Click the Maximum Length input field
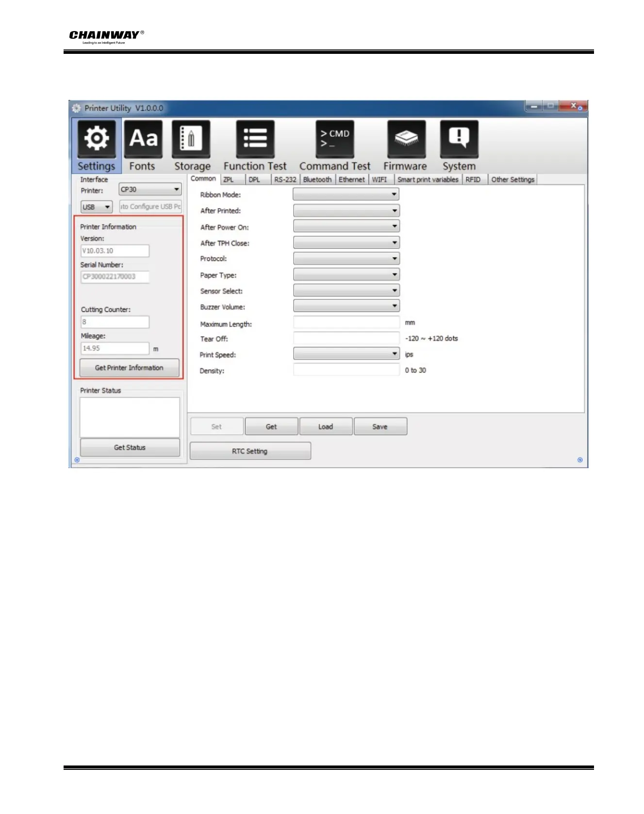This screenshot has height=814, width=644. click(346, 322)
